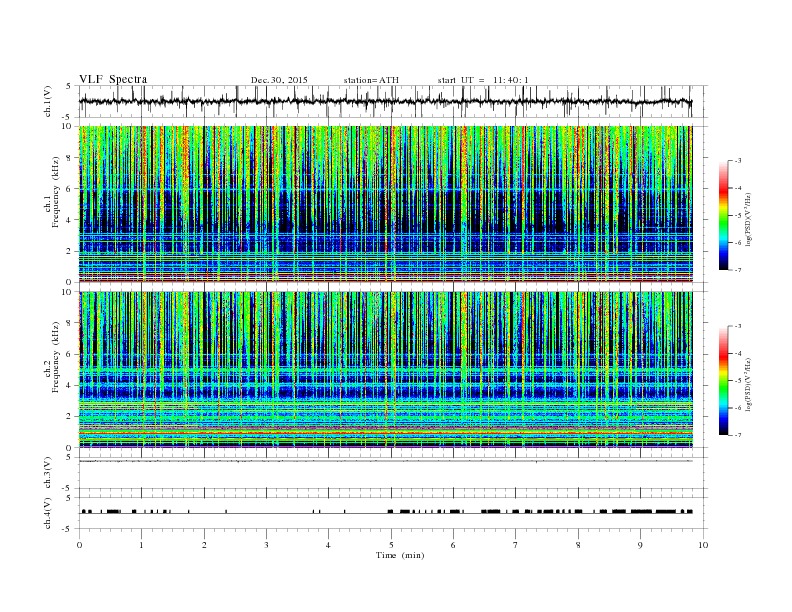Screen dimensions: 792x612
Task: Click the ch.1 color bar log(PSD) label
Action: 749,220
